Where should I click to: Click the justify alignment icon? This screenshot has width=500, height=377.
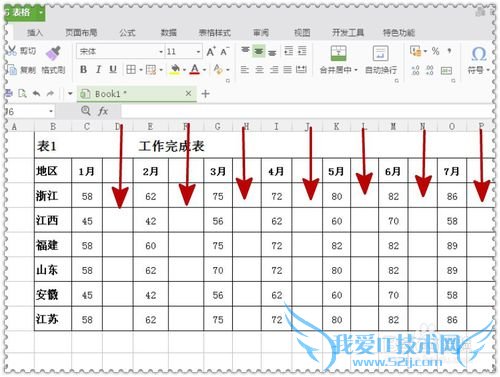(287, 70)
